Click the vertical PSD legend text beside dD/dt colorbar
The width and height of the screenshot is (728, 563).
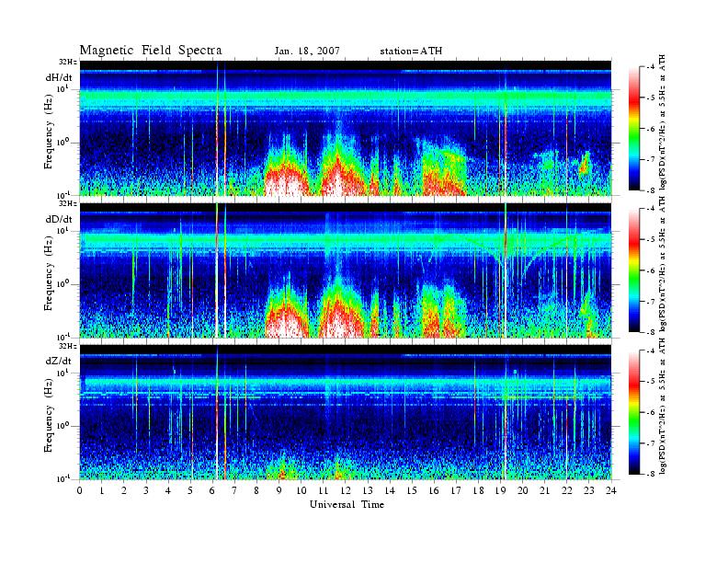663,264
